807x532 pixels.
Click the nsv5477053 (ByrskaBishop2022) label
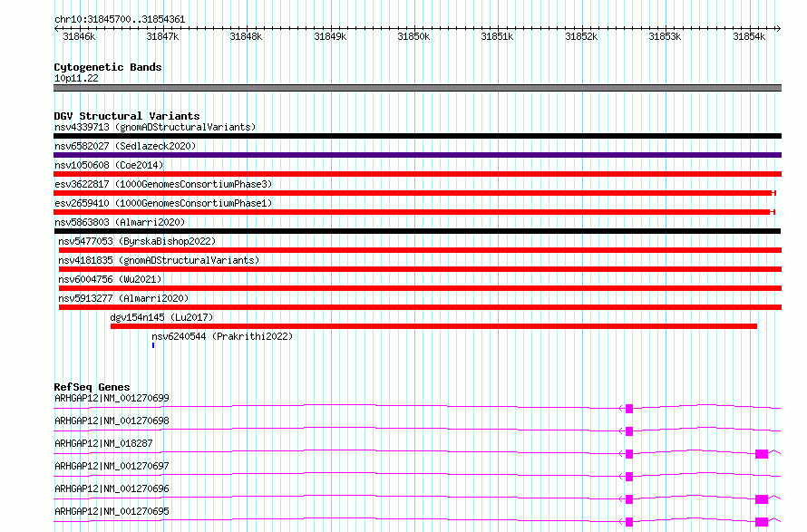137,241
